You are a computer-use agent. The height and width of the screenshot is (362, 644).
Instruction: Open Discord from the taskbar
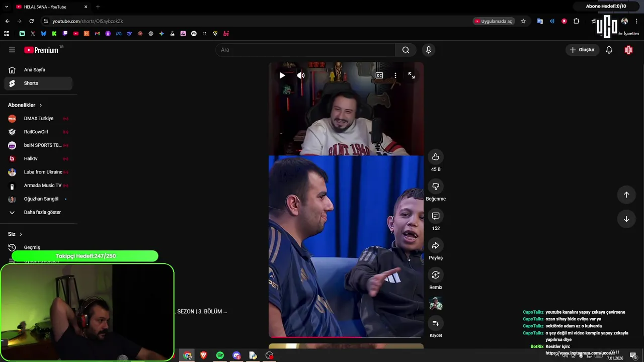[x=236, y=355]
